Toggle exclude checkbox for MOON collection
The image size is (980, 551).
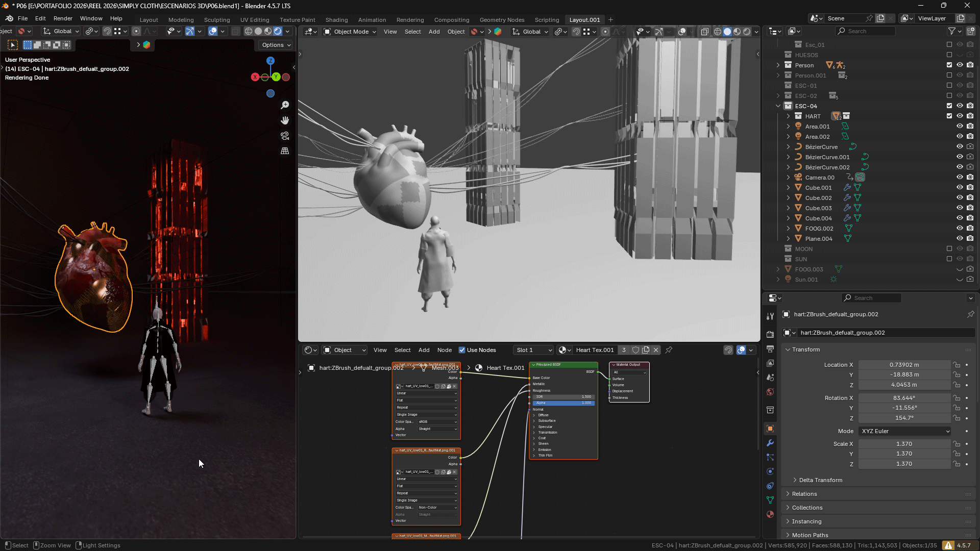(x=949, y=248)
